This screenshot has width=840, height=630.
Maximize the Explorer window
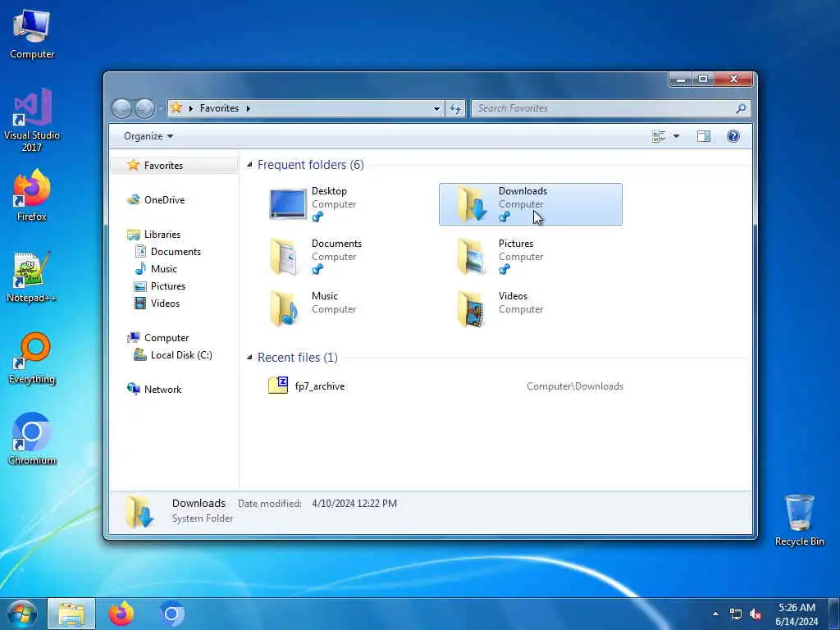(x=703, y=80)
